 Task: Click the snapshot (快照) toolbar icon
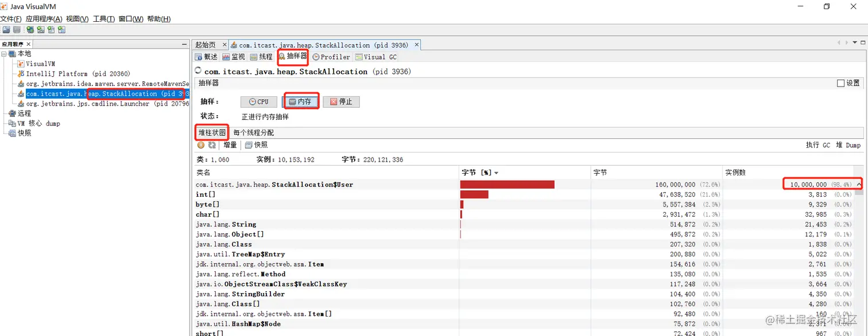pyautogui.click(x=249, y=145)
